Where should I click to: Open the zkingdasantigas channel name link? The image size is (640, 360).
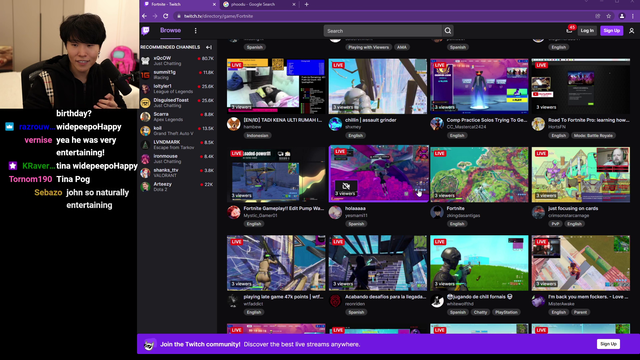(x=463, y=216)
